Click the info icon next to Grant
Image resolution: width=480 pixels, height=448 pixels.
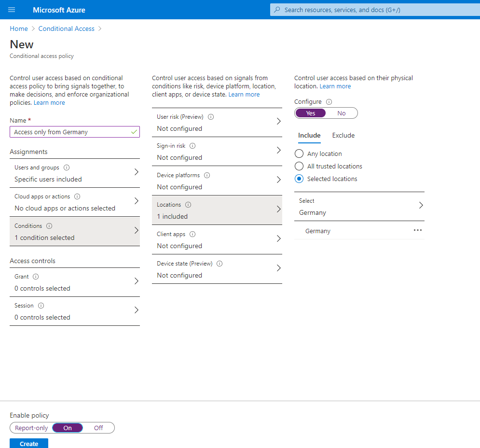36,277
